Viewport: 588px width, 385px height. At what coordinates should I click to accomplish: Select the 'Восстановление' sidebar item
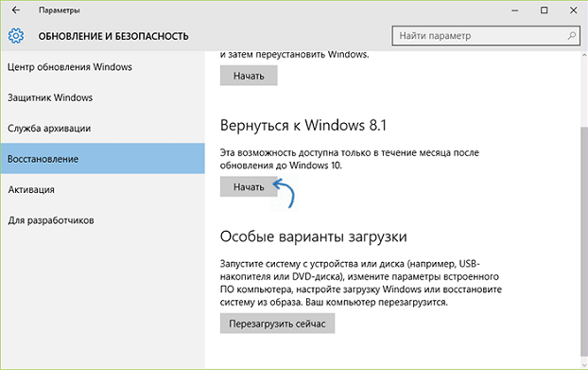pyautogui.click(x=43, y=159)
